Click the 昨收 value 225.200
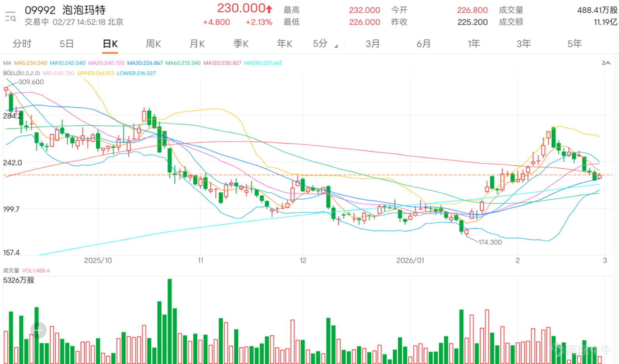The height and width of the screenshot is (364, 619). pos(472,22)
